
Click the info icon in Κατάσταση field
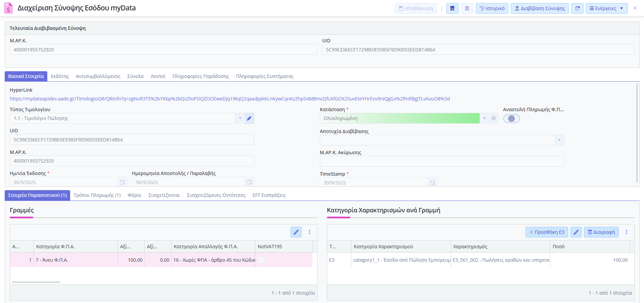tap(493, 118)
